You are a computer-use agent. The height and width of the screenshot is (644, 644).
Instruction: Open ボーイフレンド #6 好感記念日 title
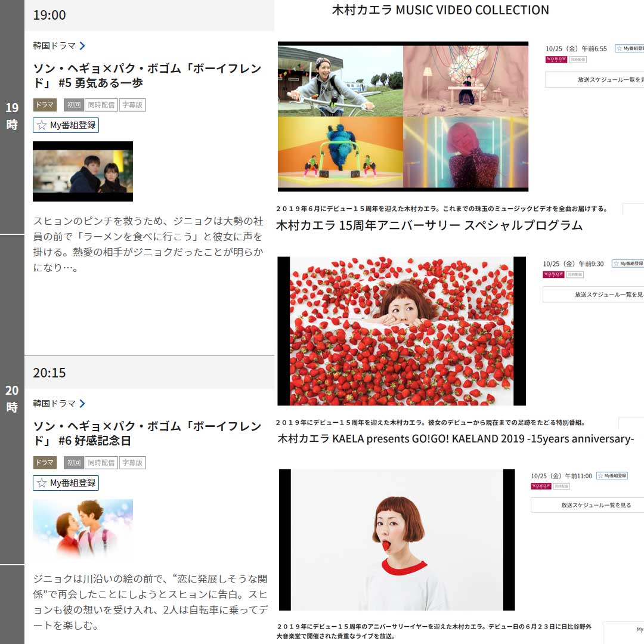147,434
